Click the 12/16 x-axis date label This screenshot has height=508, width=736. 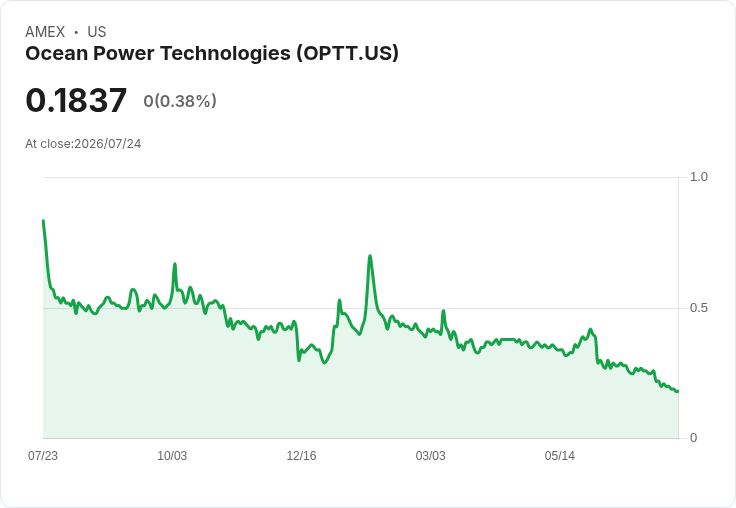click(x=301, y=456)
